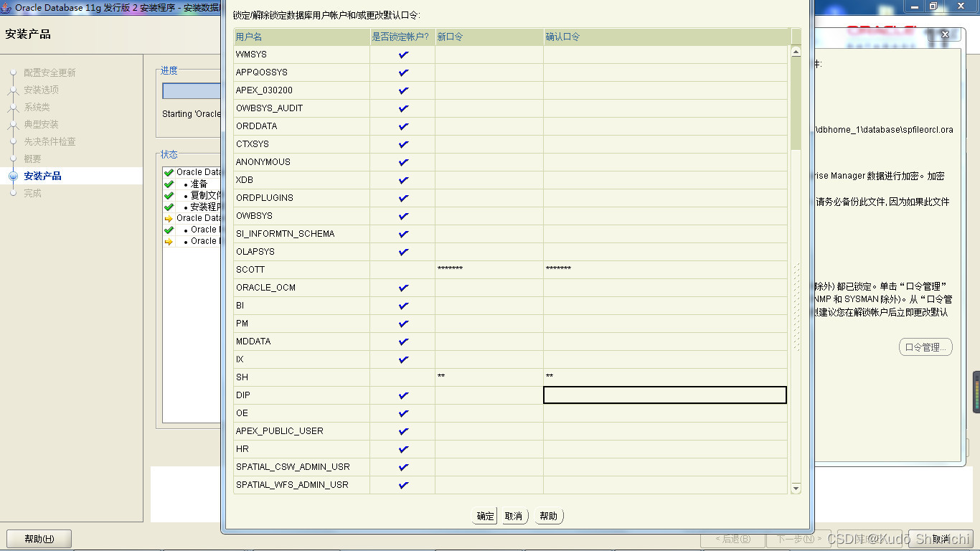Click 取消 in the lock accounts dialog
Viewport: 980px width, 551px height.
(x=514, y=516)
